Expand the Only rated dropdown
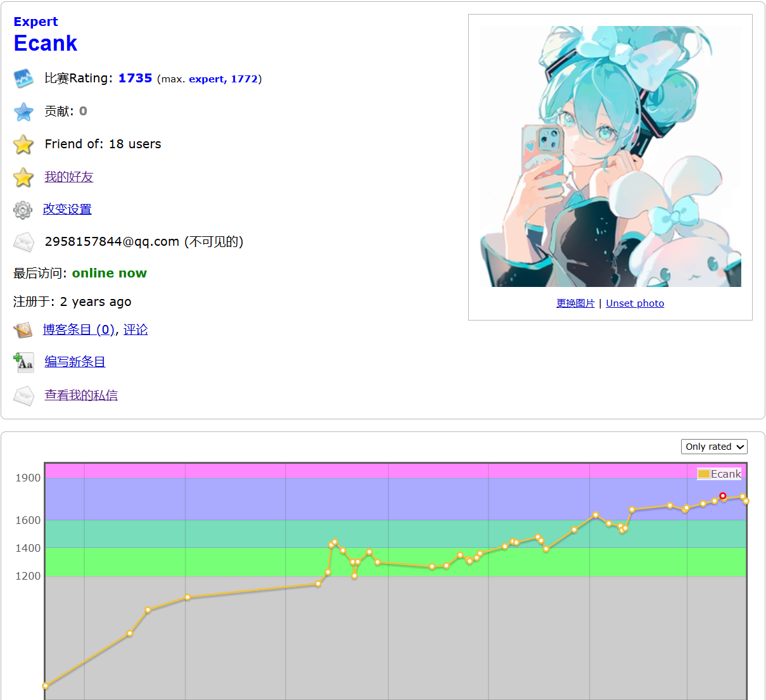 pyautogui.click(x=714, y=447)
